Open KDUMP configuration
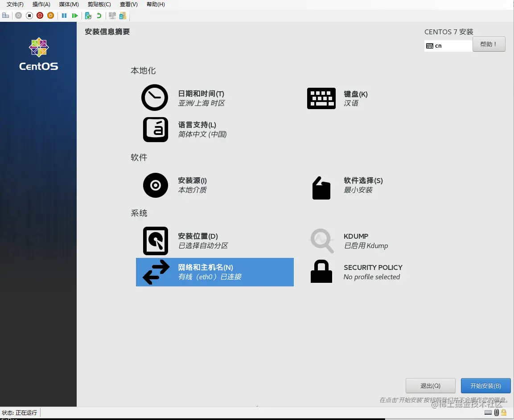Image resolution: width=514 pixels, height=420 pixels. coord(349,241)
